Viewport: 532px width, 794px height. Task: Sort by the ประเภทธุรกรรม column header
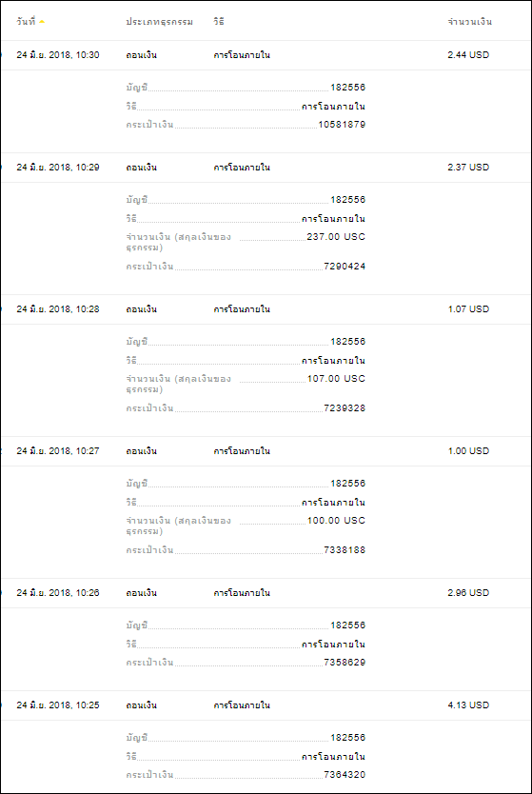pyautogui.click(x=160, y=22)
